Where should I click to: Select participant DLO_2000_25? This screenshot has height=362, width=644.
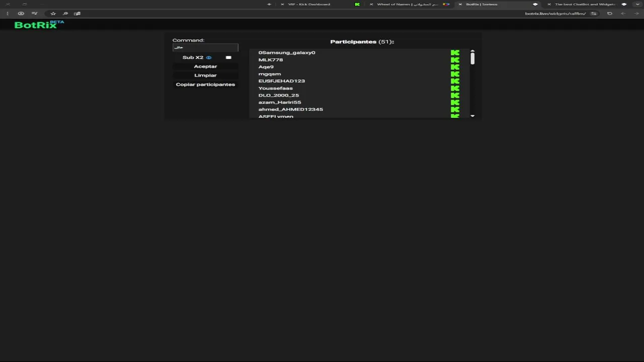[x=279, y=95]
